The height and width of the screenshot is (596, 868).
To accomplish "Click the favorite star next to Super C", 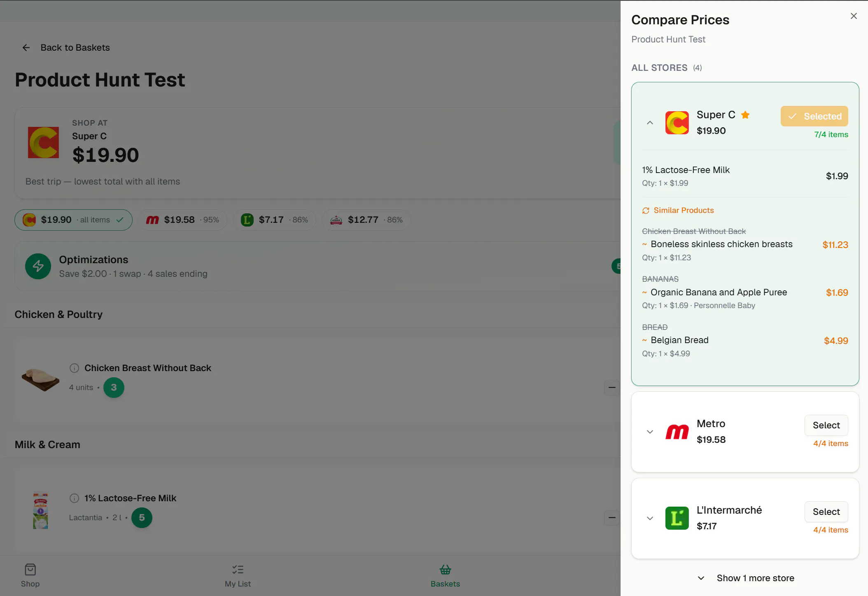I will (x=745, y=115).
